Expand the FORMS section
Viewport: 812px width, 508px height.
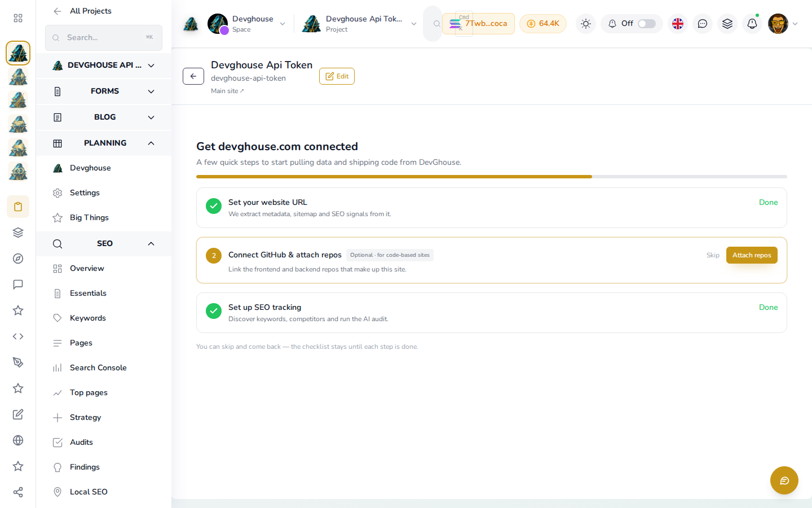(x=104, y=91)
